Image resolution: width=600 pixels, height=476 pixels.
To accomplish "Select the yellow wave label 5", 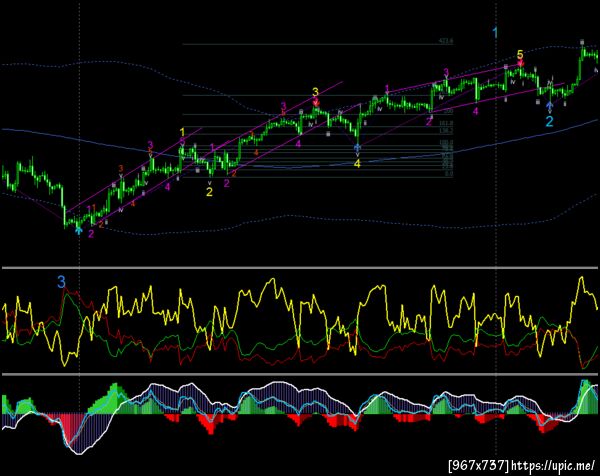I will point(520,55).
